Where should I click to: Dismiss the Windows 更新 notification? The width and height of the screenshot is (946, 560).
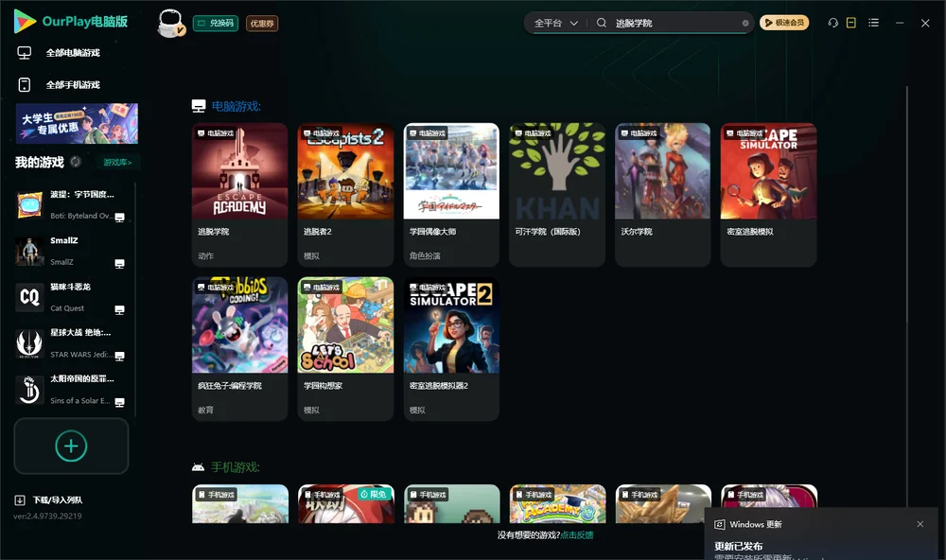[x=920, y=524]
